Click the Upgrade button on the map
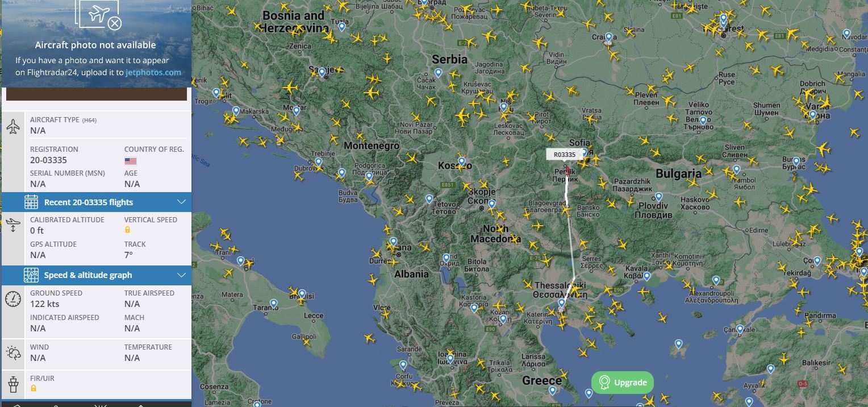 (x=623, y=383)
